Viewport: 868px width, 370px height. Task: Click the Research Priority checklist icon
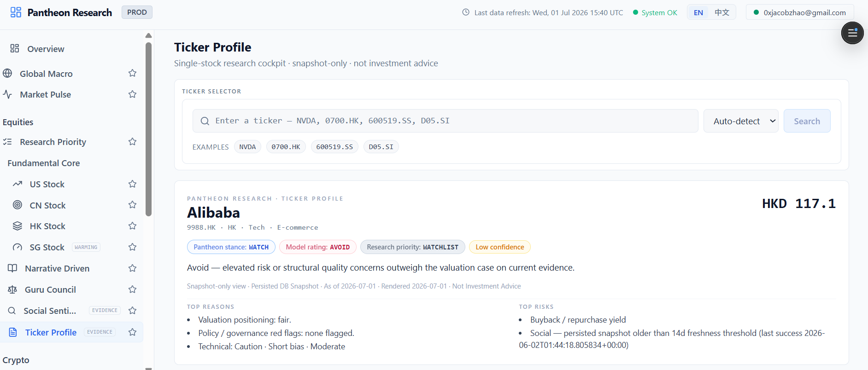pyautogui.click(x=7, y=142)
